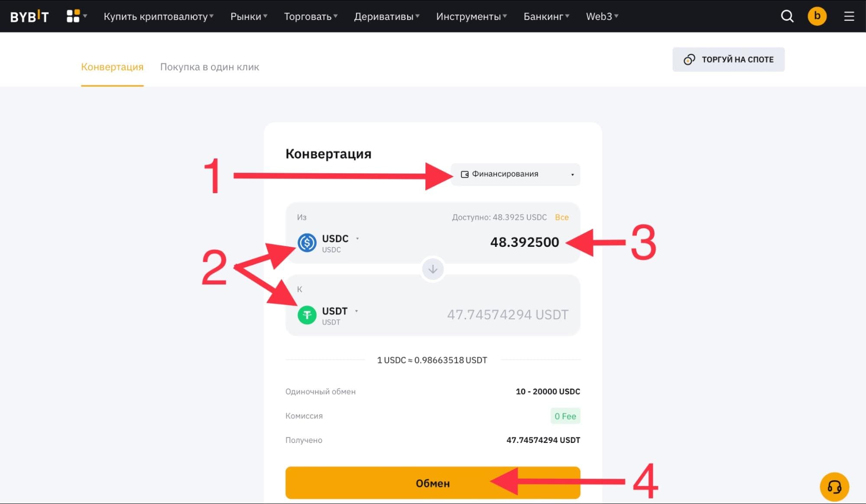Open the support headset chat icon
The image size is (866, 504).
tap(834, 487)
